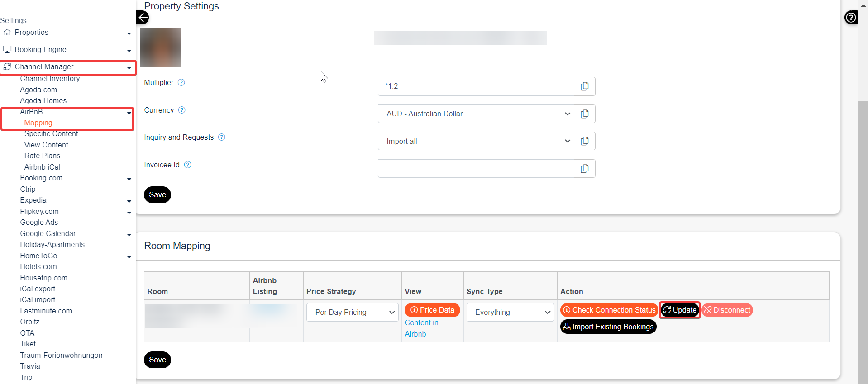The height and width of the screenshot is (384, 868).
Task: Open the Inquiry and Requests dropdown set to Import all
Action: point(476,141)
